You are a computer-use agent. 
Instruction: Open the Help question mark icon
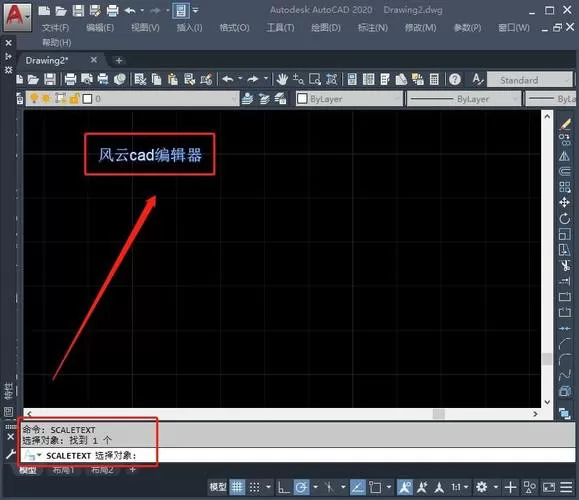point(455,79)
